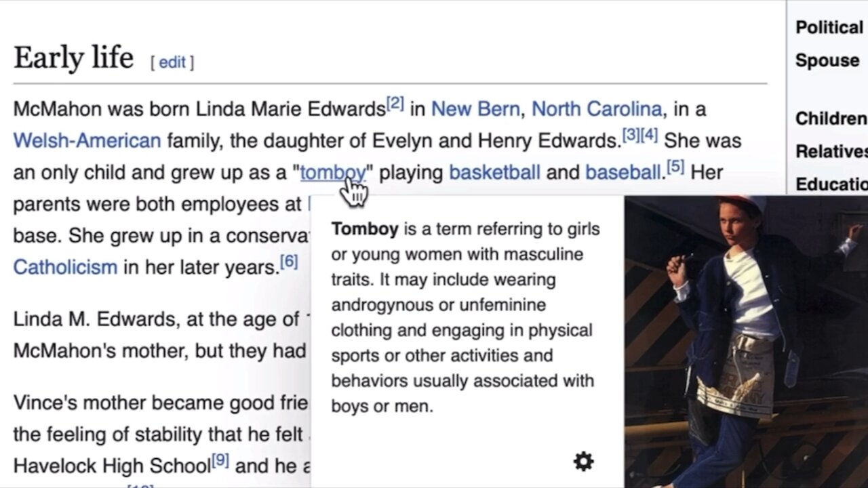Jump to citation reference 3
The width and height of the screenshot is (868, 488).
(x=631, y=135)
